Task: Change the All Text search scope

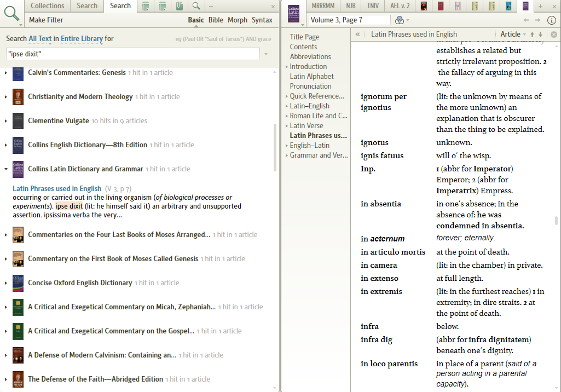Action: point(40,39)
